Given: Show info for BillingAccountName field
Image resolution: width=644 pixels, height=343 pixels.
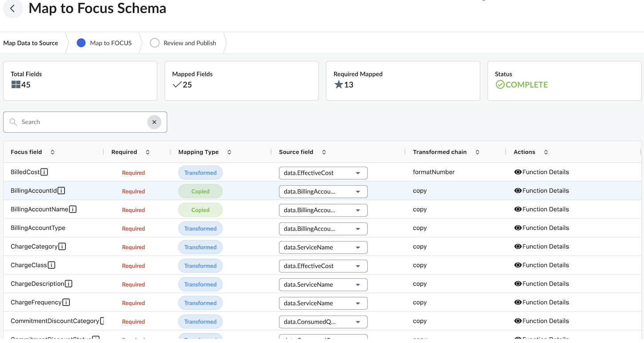Looking at the screenshot, I should tap(73, 209).
